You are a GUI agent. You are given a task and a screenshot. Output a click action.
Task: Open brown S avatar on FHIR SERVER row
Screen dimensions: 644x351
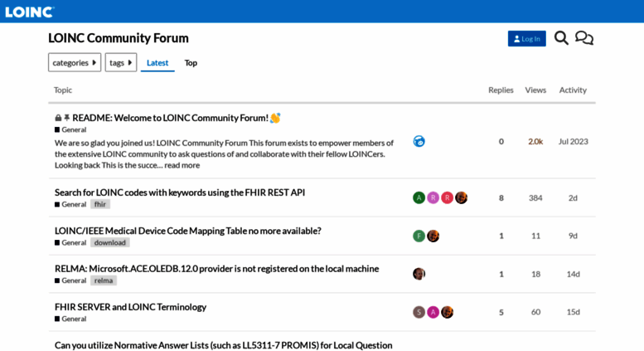[419, 312]
